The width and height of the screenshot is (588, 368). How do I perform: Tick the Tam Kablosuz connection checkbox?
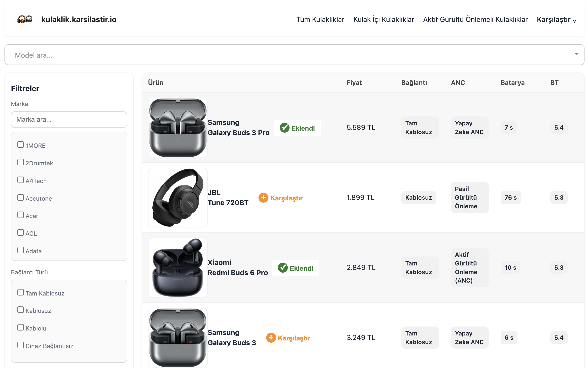(x=21, y=293)
